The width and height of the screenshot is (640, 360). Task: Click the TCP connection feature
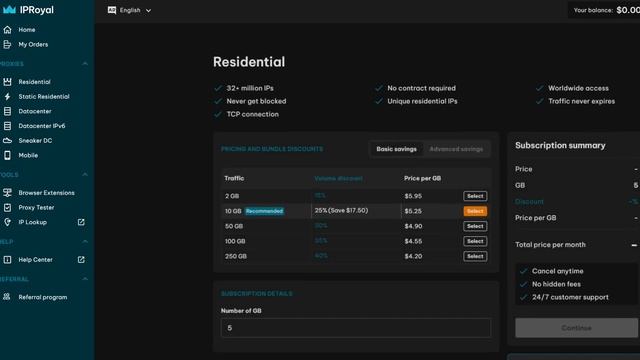pyautogui.click(x=252, y=114)
